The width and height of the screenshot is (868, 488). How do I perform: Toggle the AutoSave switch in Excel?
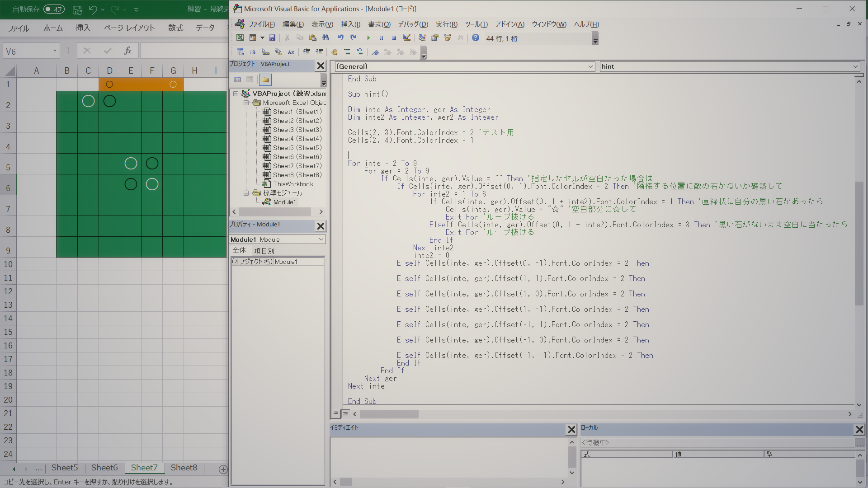click(54, 9)
